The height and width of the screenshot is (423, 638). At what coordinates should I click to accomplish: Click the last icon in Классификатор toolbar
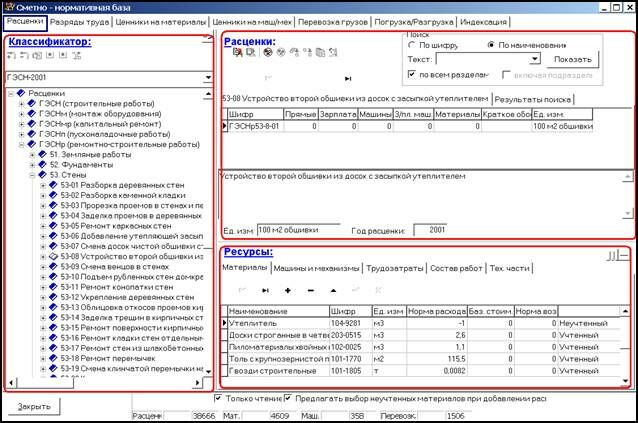click(75, 56)
